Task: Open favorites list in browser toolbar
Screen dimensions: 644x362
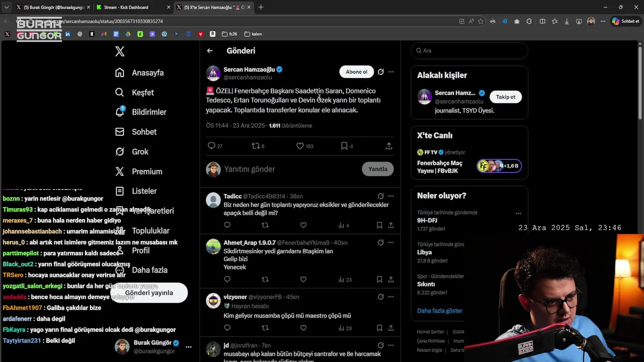Action: tap(554, 21)
